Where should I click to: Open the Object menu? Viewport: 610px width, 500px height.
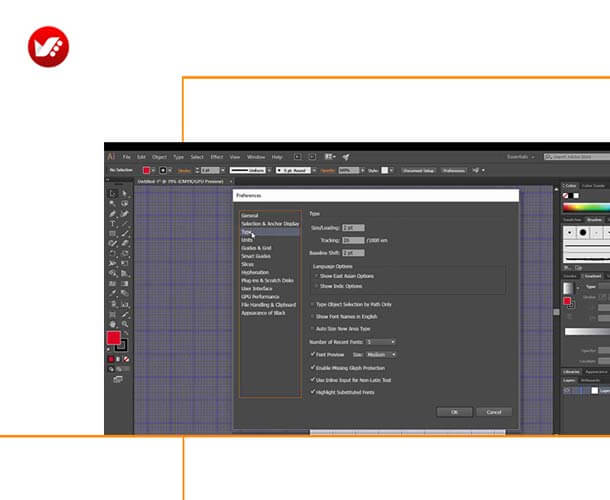click(x=159, y=157)
